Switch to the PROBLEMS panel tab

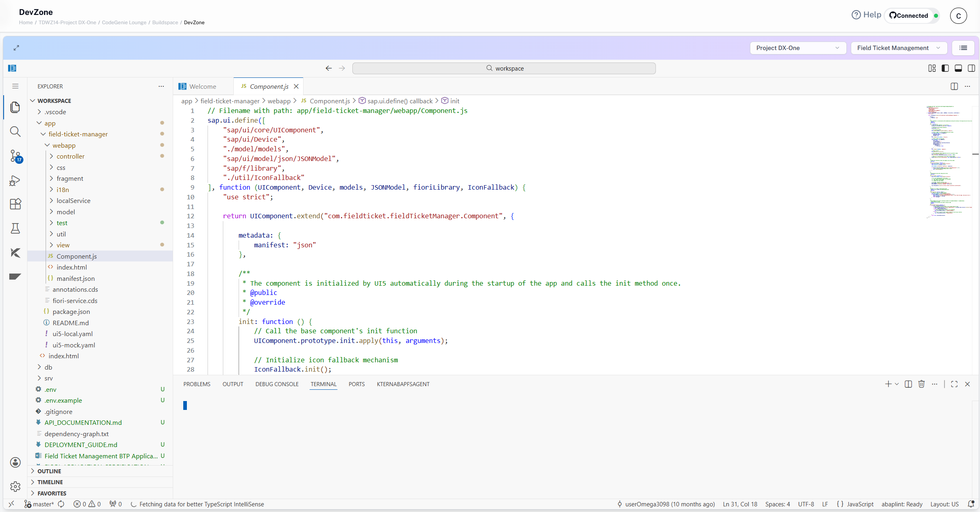click(197, 384)
